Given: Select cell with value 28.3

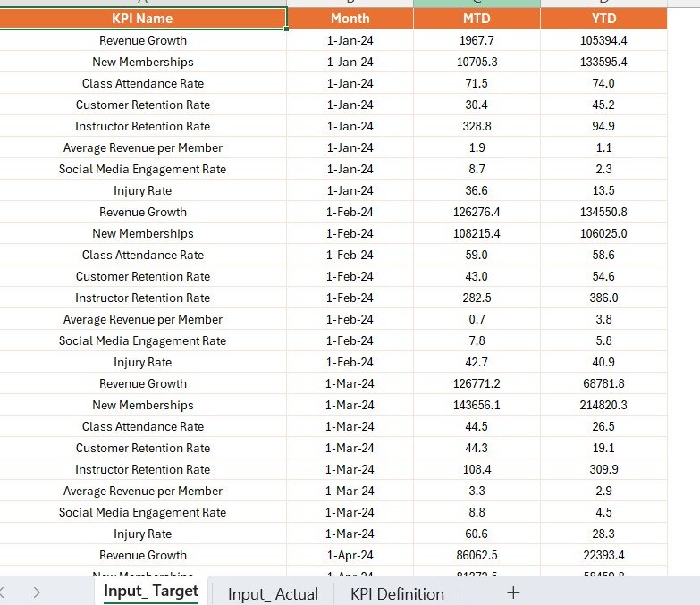Looking at the screenshot, I should (x=603, y=533).
